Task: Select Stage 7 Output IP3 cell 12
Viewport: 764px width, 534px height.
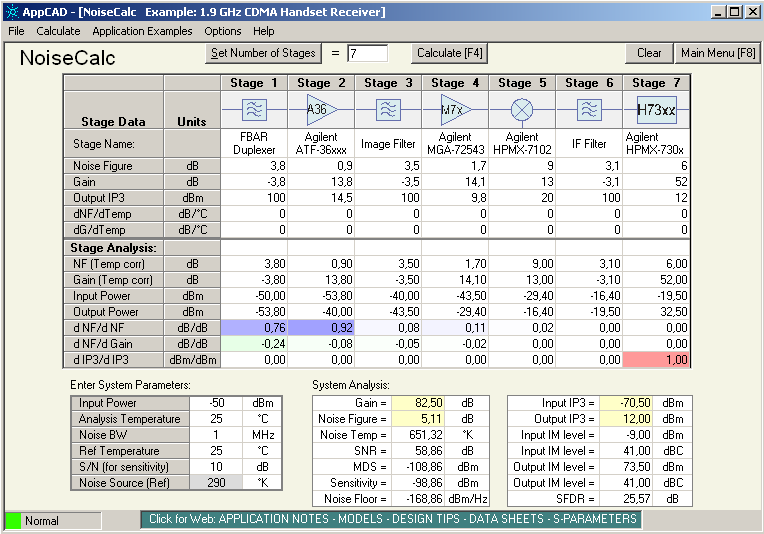Action: [656, 198]
